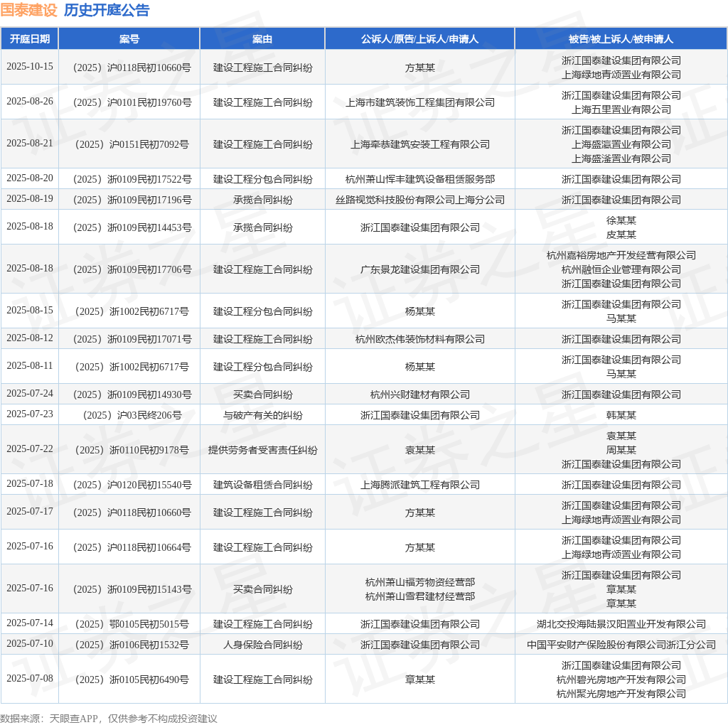Click plaintiff 杭州萧山恽丰建筑设备租赁服务部
Image resolution: width=728 pixels, height=725 pixels.
click(419, 179)
